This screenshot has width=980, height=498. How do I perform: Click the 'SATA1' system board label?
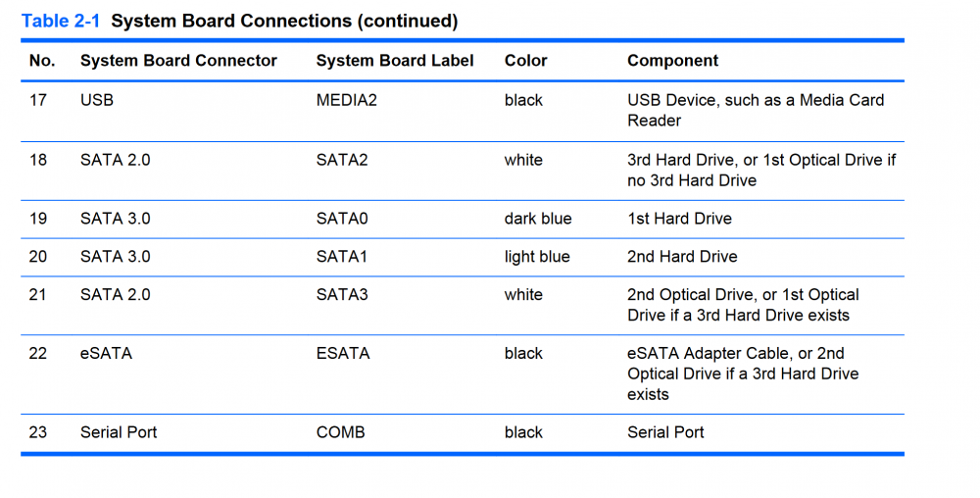point(341,257)
